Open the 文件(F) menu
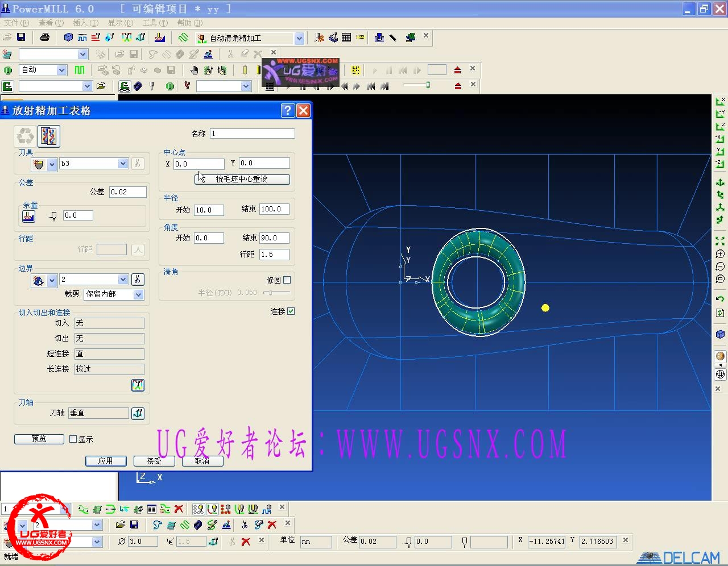 (x=16, y=23)
